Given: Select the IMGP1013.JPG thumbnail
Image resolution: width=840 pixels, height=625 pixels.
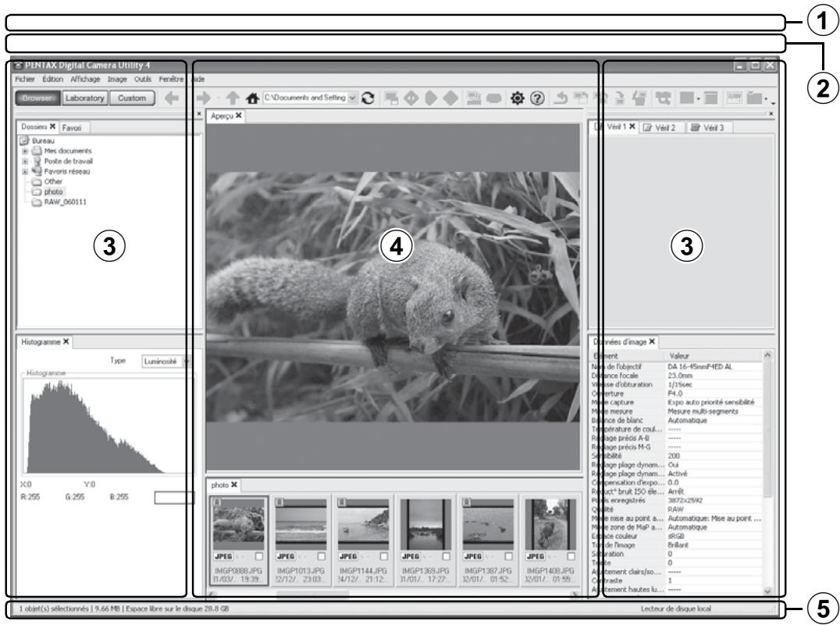Looking at the screenshot, I should (x=301, y=541).
